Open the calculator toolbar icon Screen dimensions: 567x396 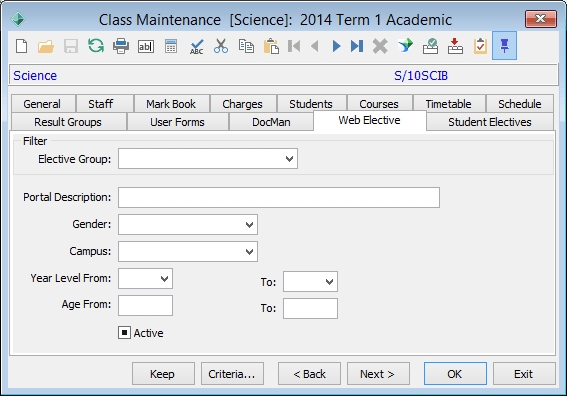pyautogui.click(x=171, y=46)
